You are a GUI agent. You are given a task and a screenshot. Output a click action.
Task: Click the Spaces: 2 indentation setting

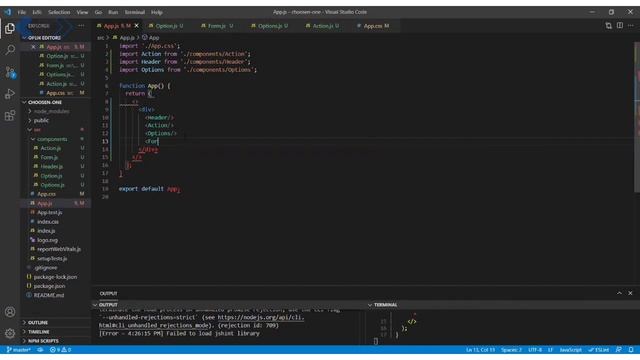pyautogui.click(x=511, y=350)
